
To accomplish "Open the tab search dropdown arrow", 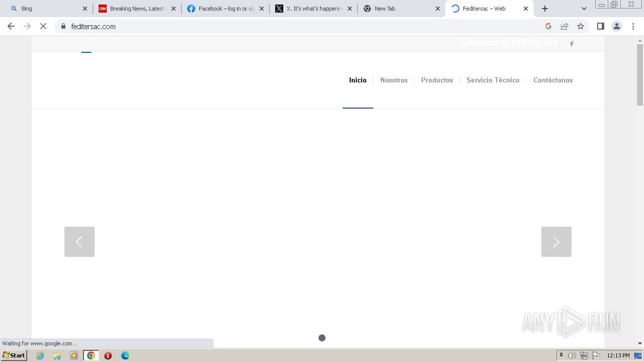I will 584,9.
